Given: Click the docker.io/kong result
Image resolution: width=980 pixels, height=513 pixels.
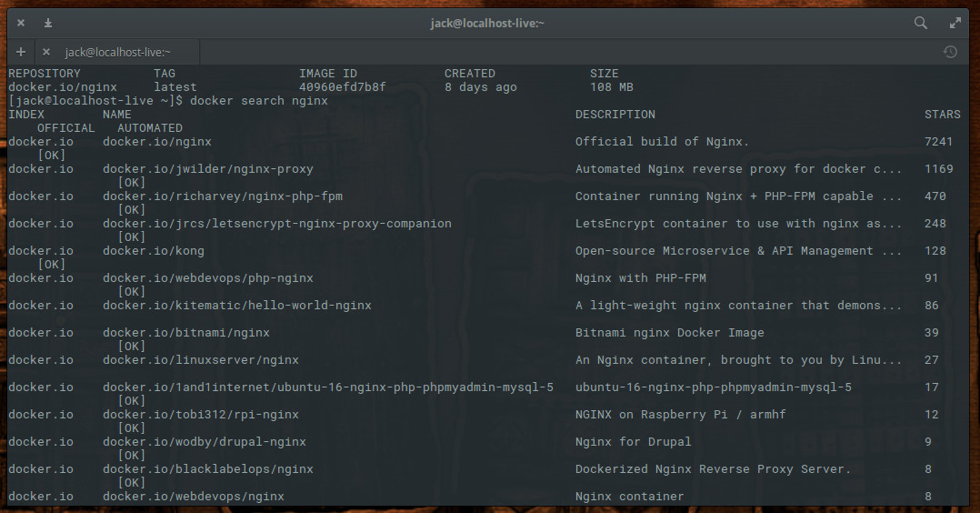Looking at the screenshot, I should click(153, 251).
